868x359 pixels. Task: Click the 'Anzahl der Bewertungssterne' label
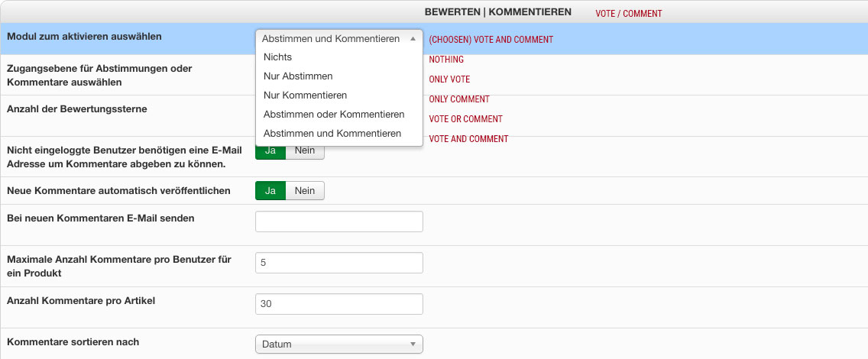click(76, 109)
